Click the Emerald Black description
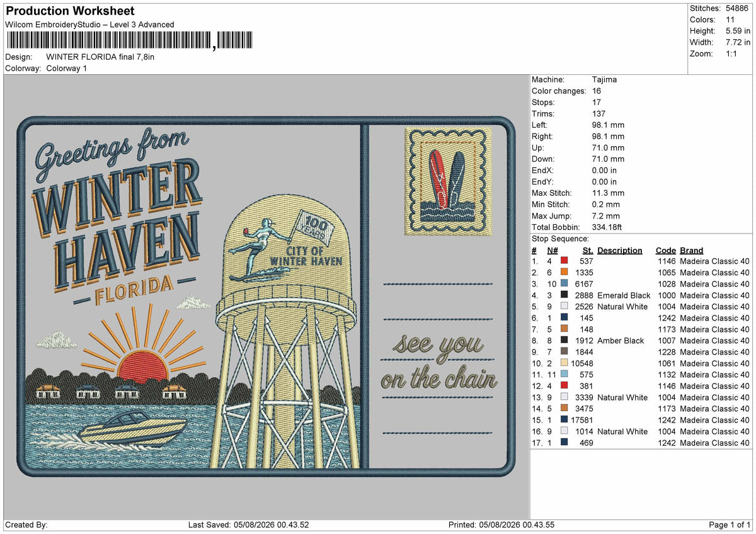Screen dimensions: 756x534 pyautogui.click(x=624, y=295)
